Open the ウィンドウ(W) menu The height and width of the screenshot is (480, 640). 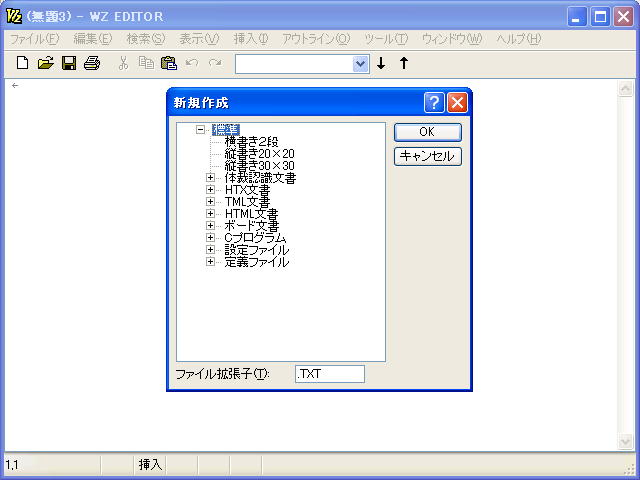point(452,39)
